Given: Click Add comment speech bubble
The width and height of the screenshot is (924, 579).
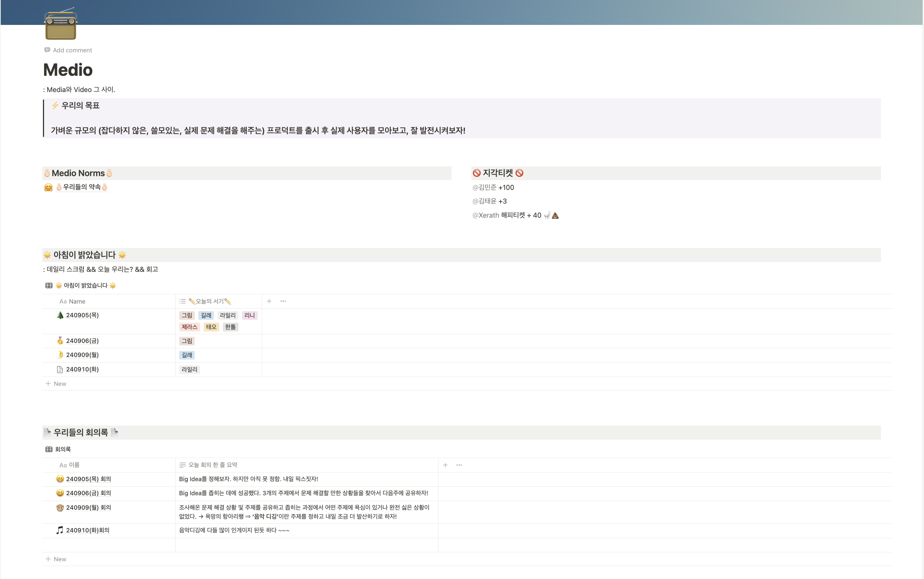Looking at the screenshot, I should pos(47,50).
